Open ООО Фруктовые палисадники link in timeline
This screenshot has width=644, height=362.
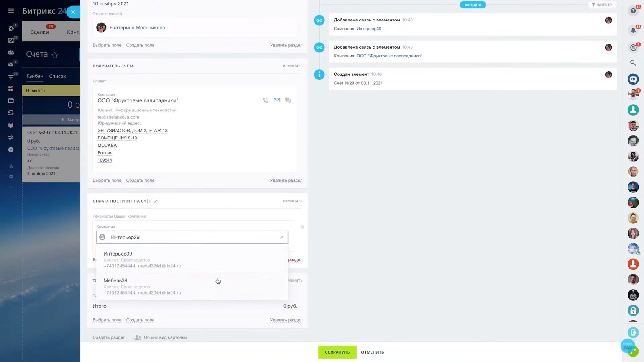[x=389, y=56]
